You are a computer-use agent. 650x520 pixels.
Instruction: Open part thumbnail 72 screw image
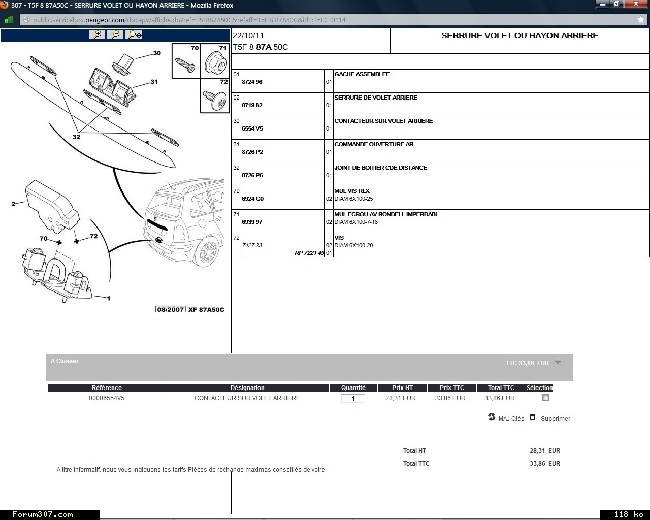215,96
